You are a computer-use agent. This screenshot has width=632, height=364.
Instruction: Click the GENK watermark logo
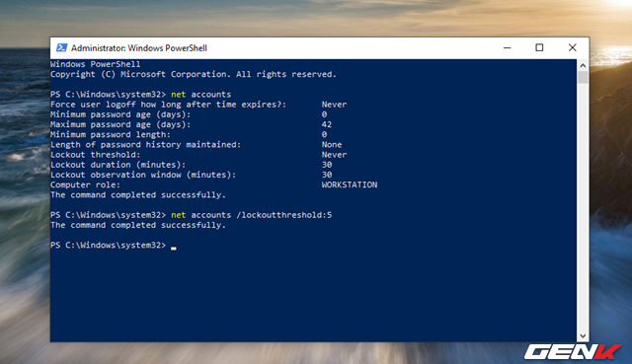[573, 352]
